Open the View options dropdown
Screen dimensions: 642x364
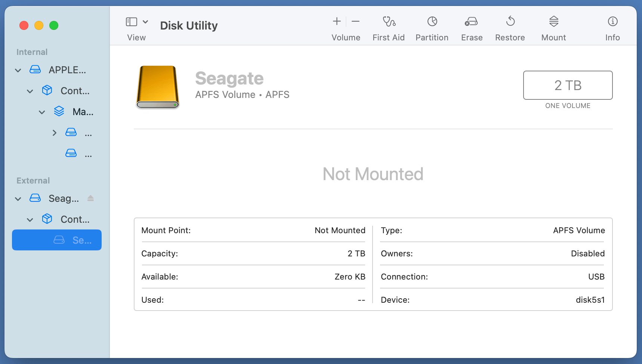pyautogui.click(x=145, y=21)
